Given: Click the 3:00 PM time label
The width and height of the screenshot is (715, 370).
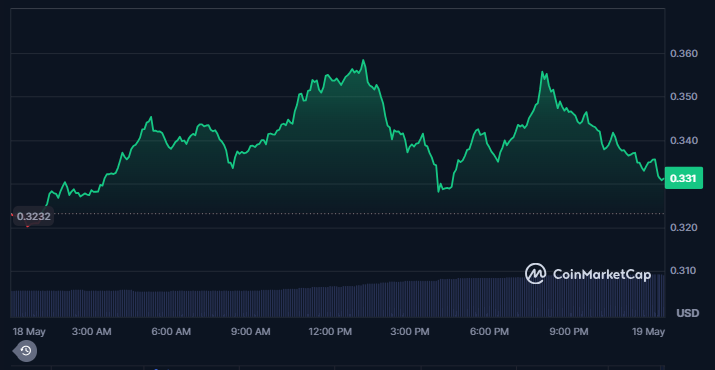Looking at the screenshot, I should [x=409, y=332].
